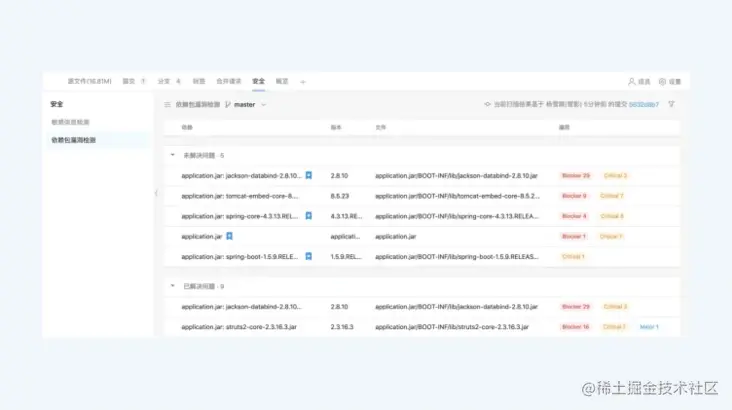Click the Minor 1 badge on struts2-core row
Viewport: 732px width, 410px height.
(649, 327)
